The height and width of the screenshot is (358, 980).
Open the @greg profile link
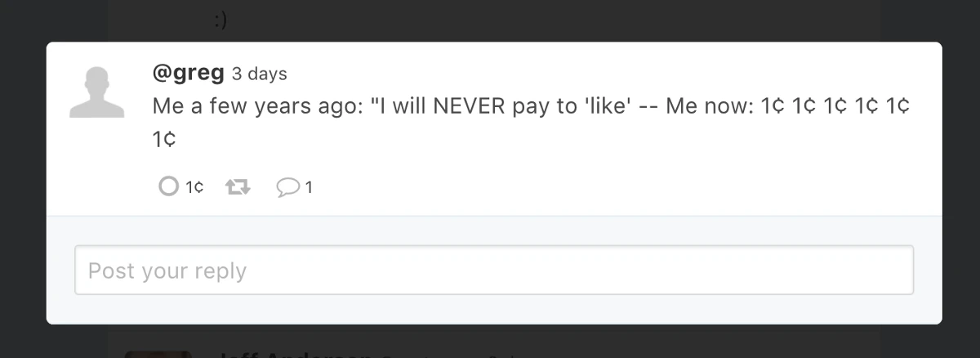[x=188, y=73]
